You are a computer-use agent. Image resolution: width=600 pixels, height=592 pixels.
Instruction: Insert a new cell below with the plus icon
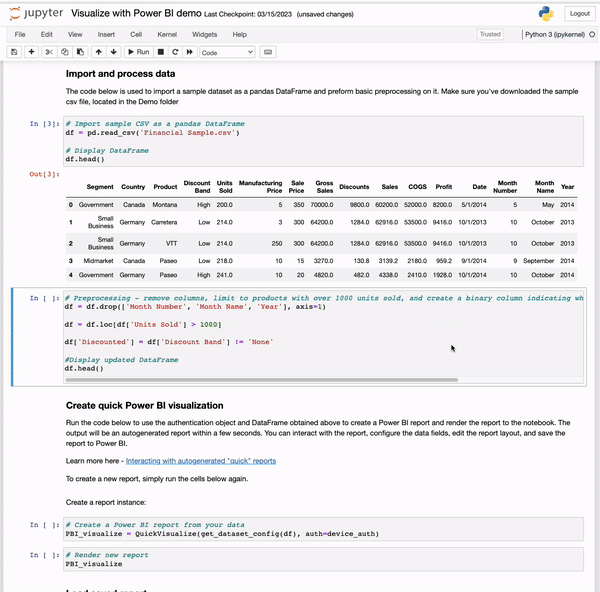[x=31, y=52]
